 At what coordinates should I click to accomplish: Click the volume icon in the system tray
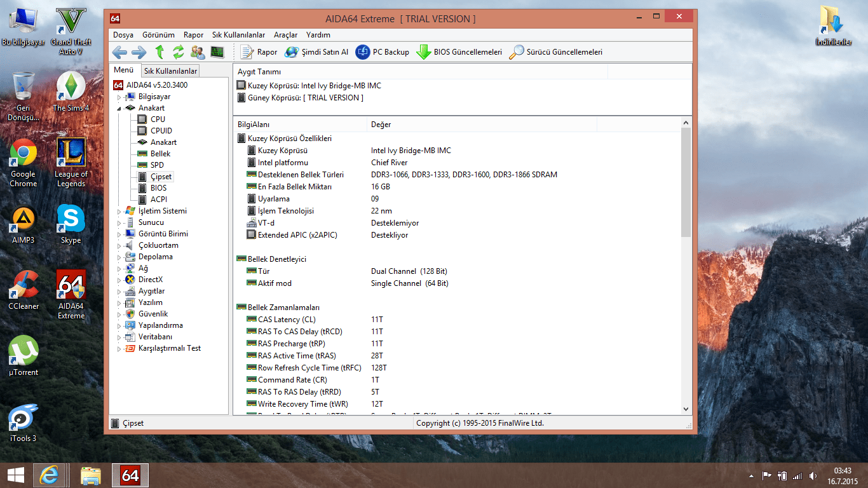click(813, 476)
